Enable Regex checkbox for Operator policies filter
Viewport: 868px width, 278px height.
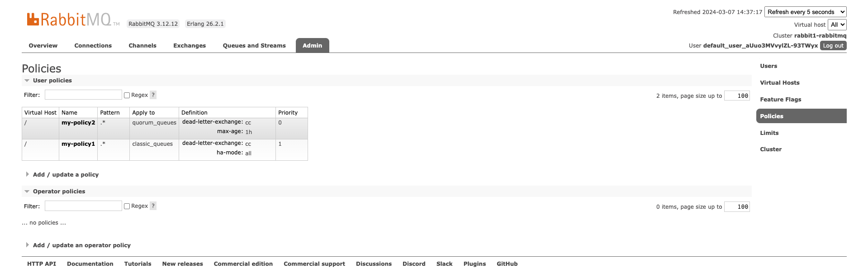127,206
